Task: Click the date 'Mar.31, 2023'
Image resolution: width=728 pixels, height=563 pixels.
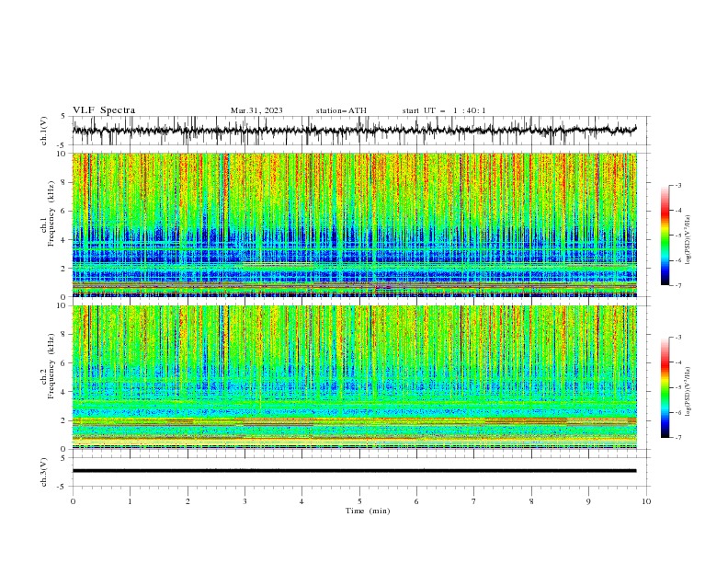Action: click(256, 110)
